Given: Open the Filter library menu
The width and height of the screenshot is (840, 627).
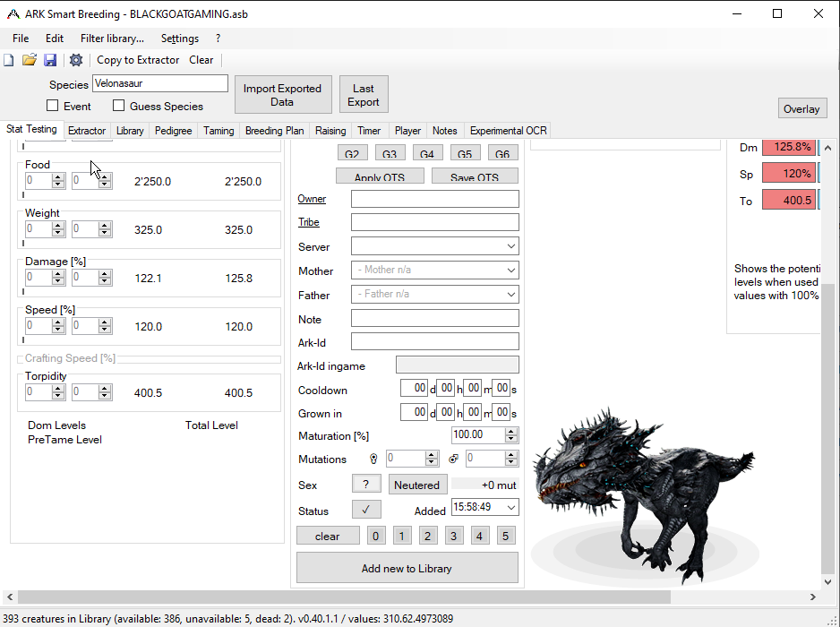Looking at the screenshot, I should (x=112, y=39).
